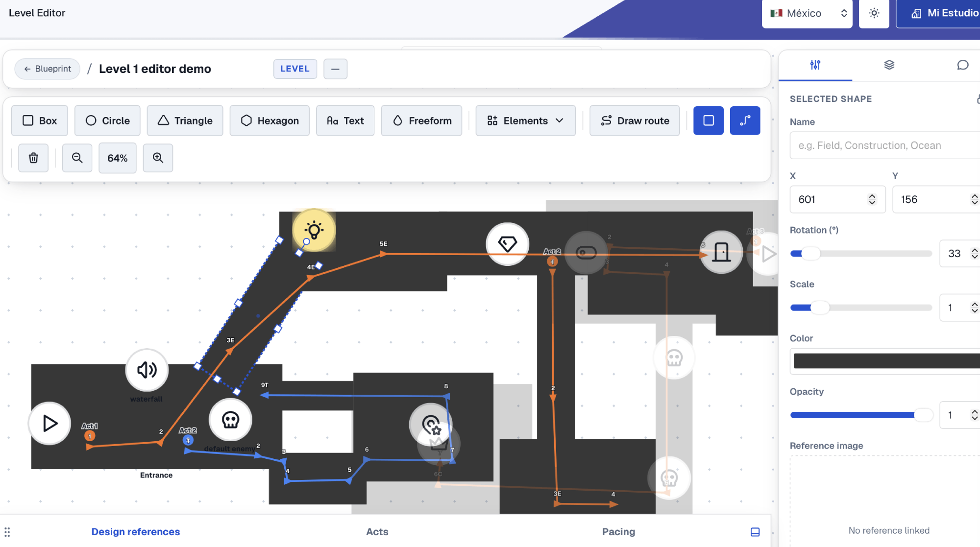Switch to the layers tab icon
Screen dimensions: 980x547
(x=889, y=65)
